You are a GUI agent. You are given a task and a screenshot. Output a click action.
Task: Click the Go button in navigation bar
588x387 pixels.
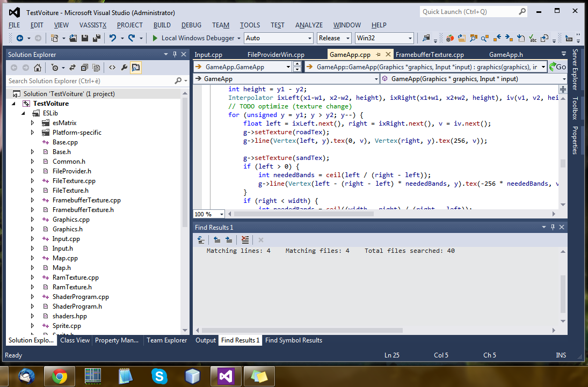(x=557, y=67)
